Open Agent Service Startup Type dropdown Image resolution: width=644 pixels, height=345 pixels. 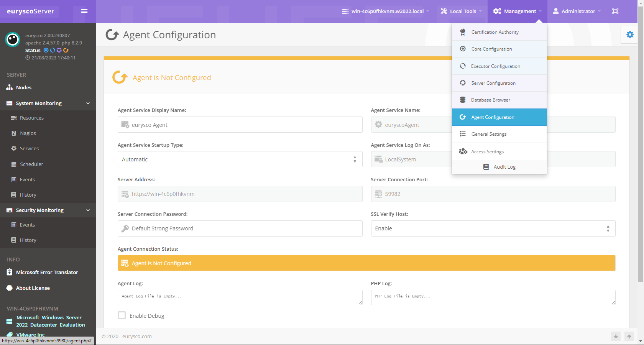point(240,159)
